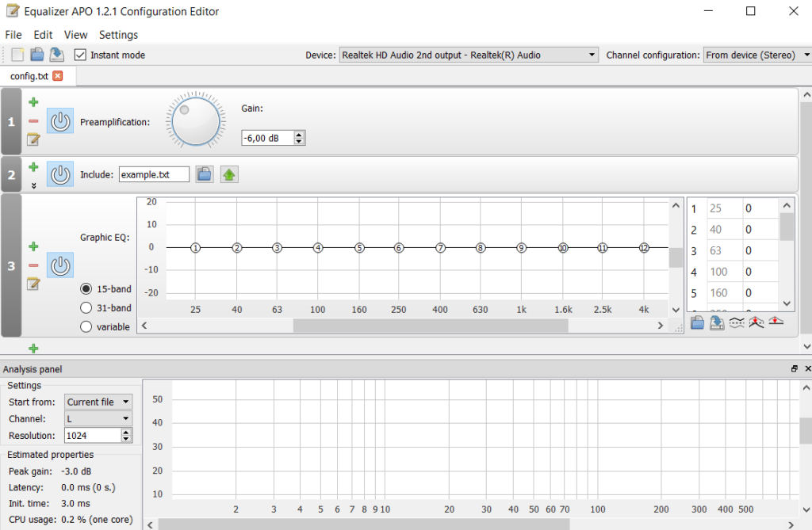Toggle power for Preamplification filter
The width and height of the screenshot is (812, 530).
click(60, 121)
